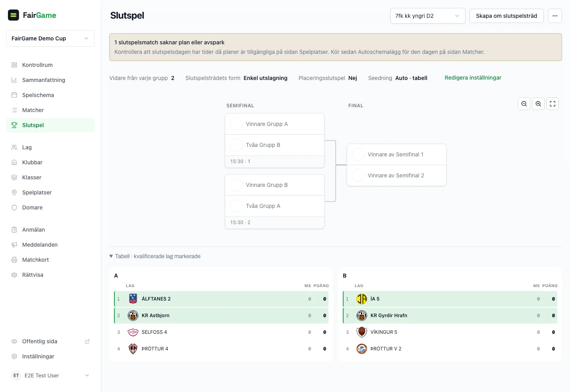
Task: Click the ÞRÓTTUR 4 team crest
Action: (133, 349)
